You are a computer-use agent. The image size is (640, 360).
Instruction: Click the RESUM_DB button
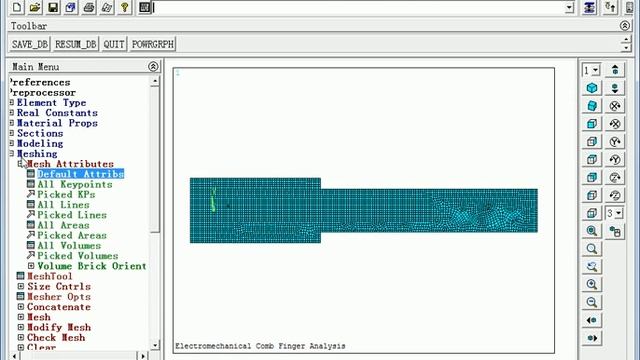pos(76,44)
